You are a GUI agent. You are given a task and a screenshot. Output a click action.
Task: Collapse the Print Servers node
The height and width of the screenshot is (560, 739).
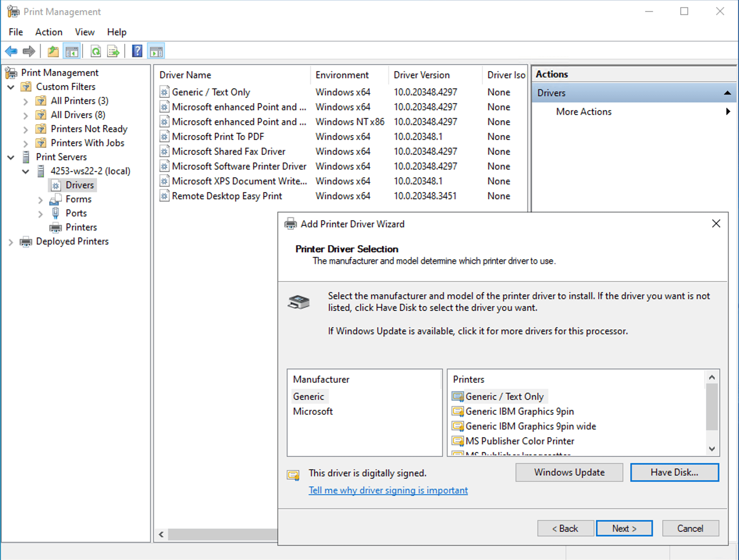click(x=11, y=157)
